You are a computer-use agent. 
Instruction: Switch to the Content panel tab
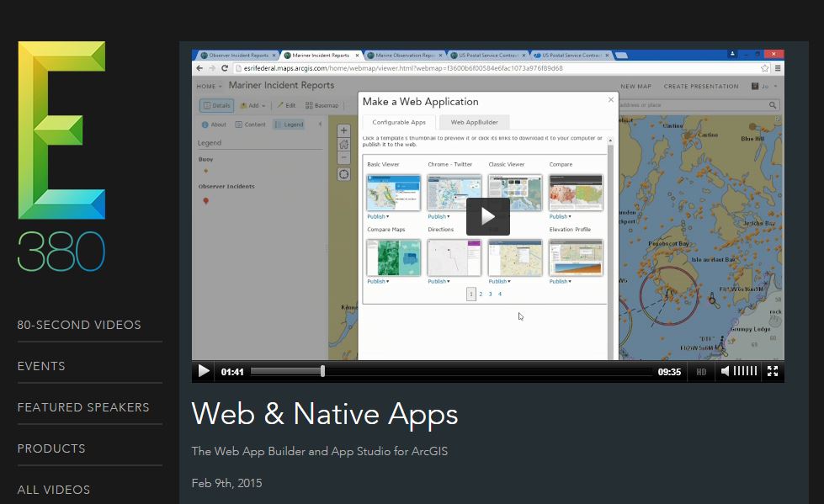pyautogui.click(x=250, y=125)
